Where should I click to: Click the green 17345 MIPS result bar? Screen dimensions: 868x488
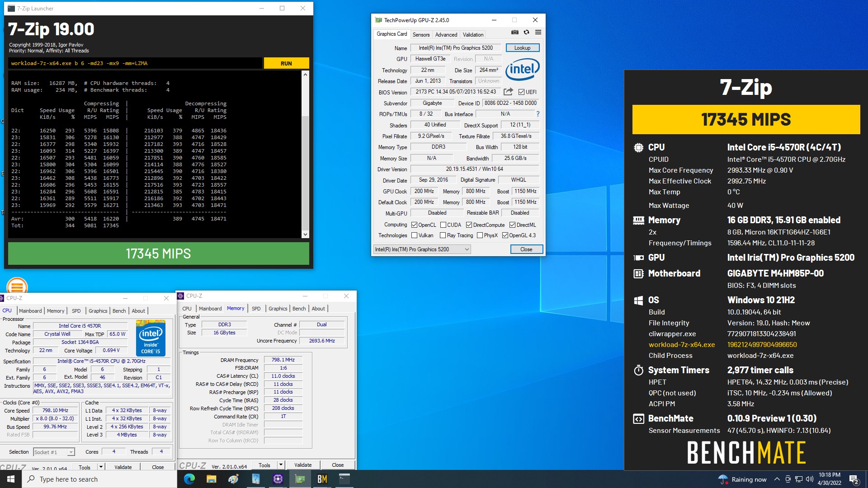pyautogui.click(x=159, y=253)
